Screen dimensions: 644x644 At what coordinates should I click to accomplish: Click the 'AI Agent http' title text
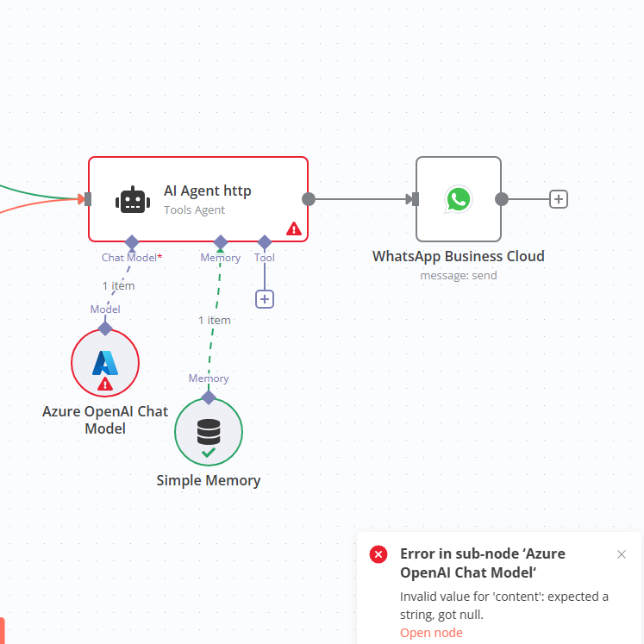(208, 191)
